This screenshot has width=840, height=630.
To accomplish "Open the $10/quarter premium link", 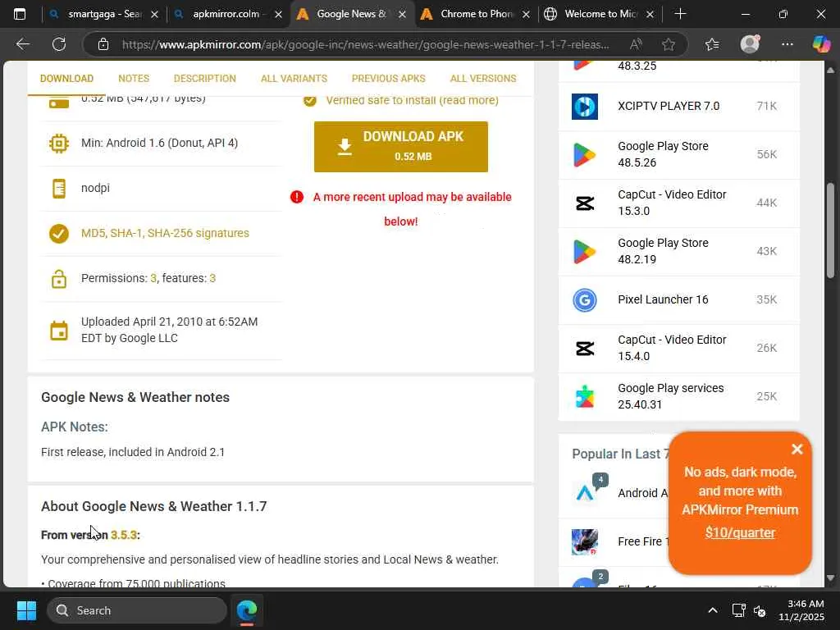I will (740, 532).
